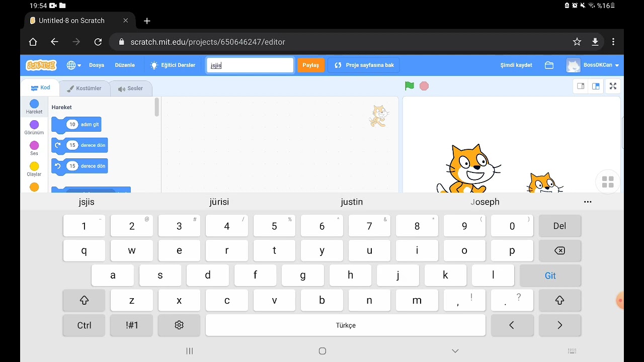Tap the Android recent apps button
The height and width of the screenshot is (362, 644).
coord(190,351)
